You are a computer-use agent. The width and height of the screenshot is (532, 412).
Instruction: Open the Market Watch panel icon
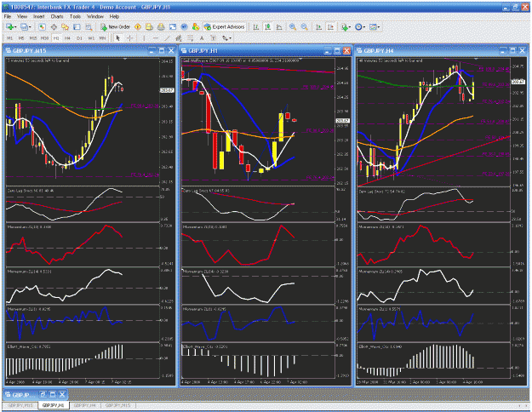[42, 26]
